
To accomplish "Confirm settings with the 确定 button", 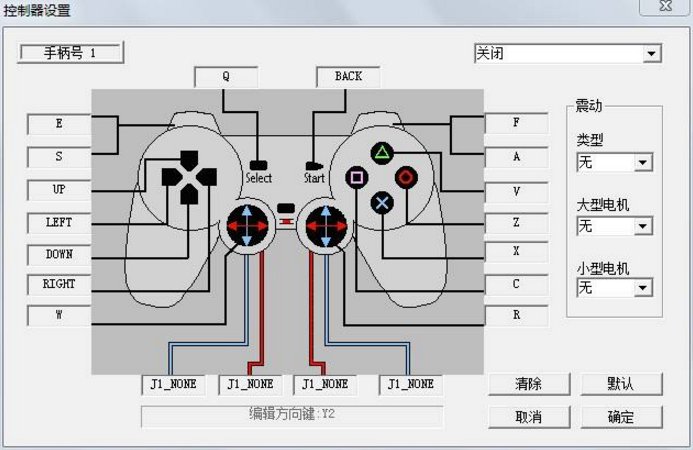I will pyautogui.click(x=621, y=417).
